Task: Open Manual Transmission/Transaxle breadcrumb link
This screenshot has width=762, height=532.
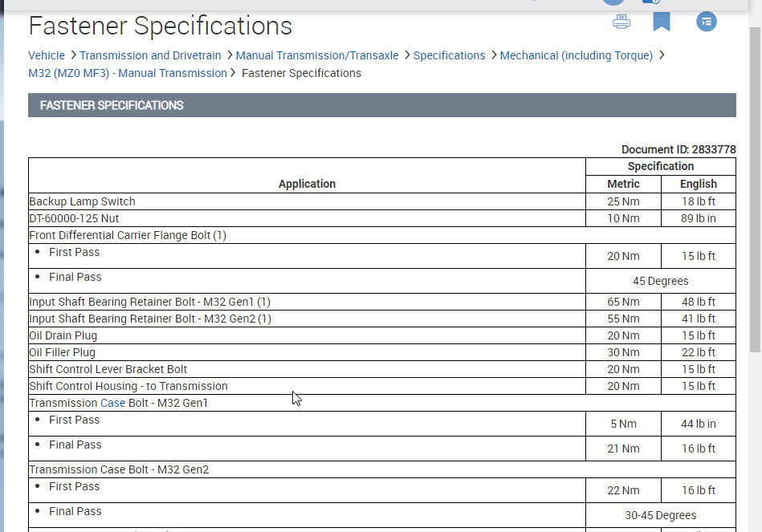Action: click(x=317, y=55)
